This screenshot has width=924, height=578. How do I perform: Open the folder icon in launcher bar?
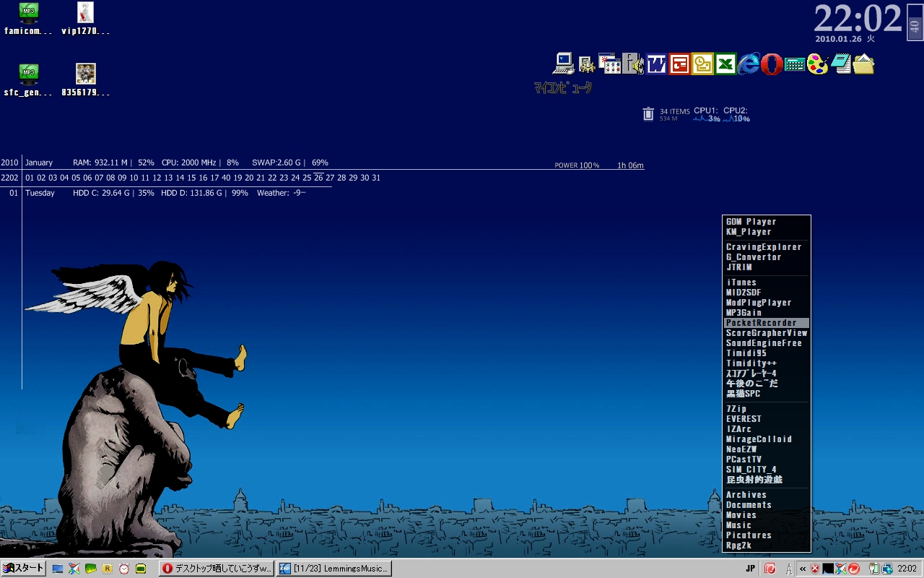[864, 64]
